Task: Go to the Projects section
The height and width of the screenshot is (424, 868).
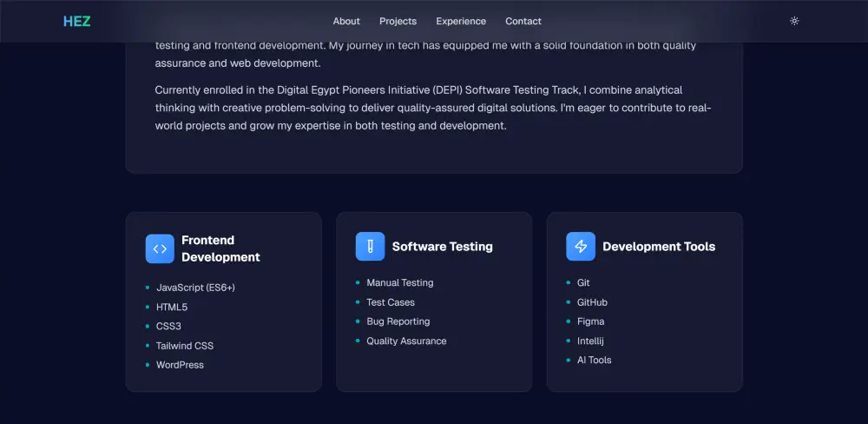Action: [398, 21]
